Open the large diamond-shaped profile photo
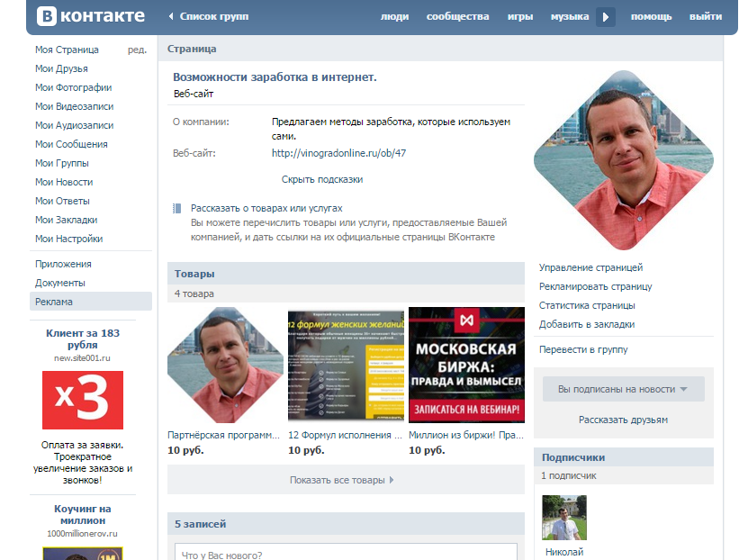 click(623, 159)
